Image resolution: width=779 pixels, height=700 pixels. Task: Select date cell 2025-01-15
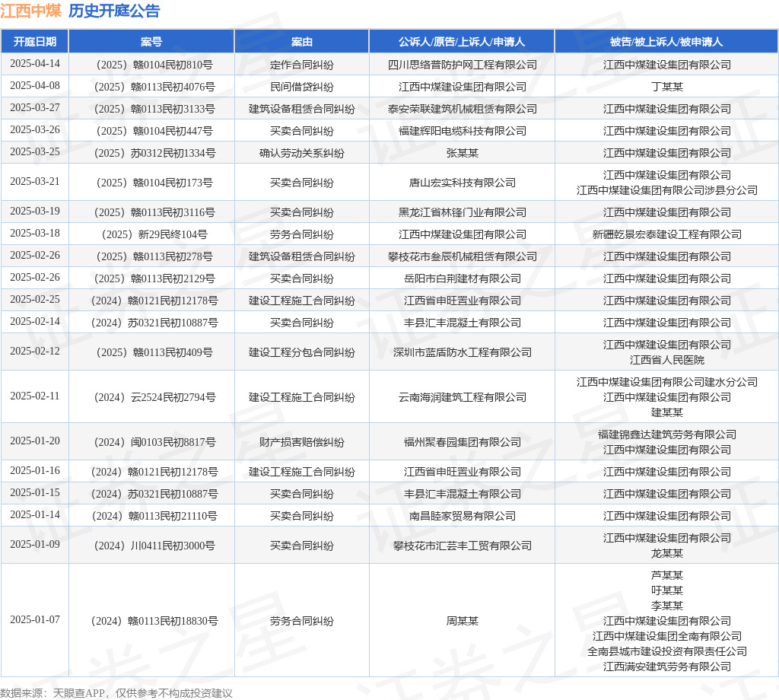point(35,493)
